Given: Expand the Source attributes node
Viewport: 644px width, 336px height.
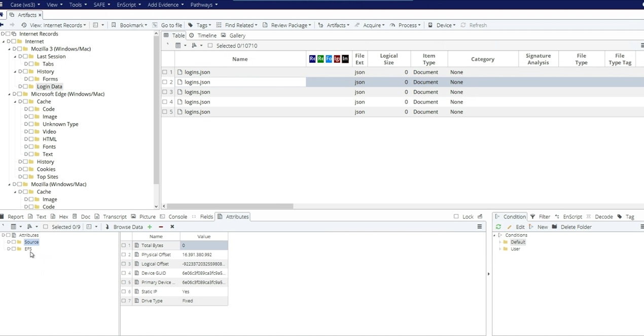Looking at the screenshot, I should [9, 242].
